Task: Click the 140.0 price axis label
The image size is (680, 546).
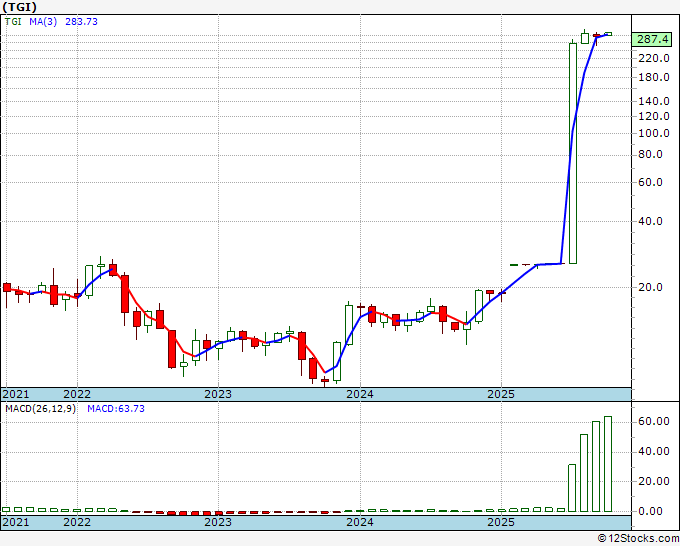Action: pos(654,101)
